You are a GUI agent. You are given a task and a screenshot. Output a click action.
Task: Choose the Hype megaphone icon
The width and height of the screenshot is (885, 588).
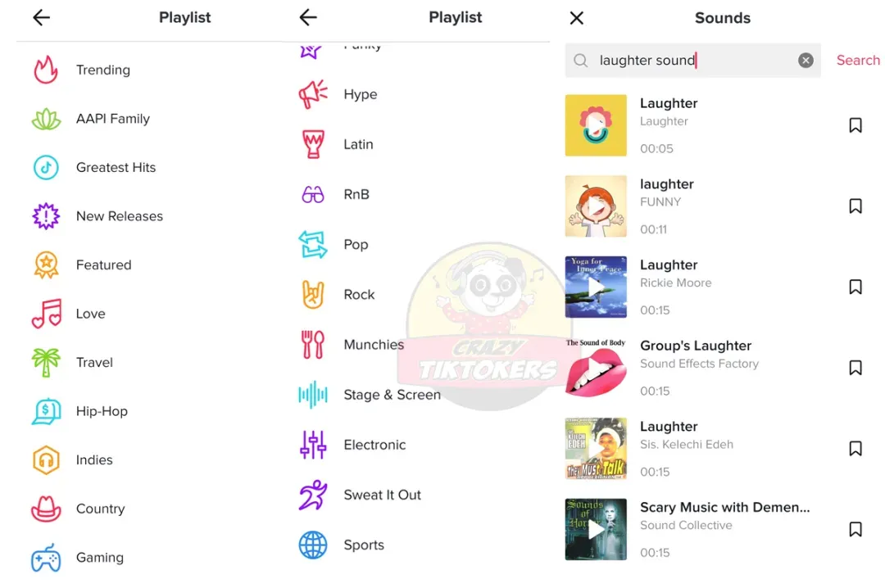click(313, 94)
